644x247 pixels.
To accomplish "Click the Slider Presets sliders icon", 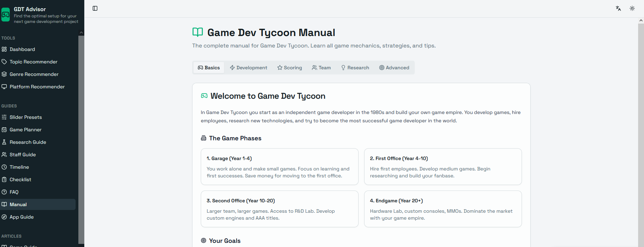I will coord(4,117).
